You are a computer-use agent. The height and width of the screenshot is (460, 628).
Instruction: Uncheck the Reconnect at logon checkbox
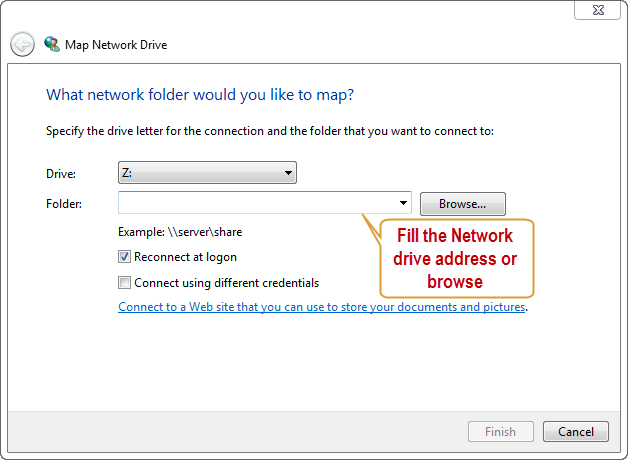(x=124, y=257)
